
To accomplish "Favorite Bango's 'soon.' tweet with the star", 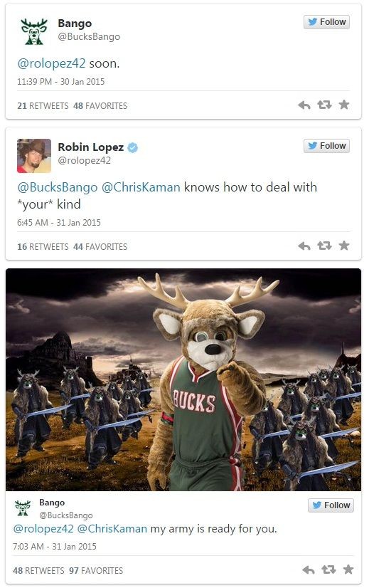I will (344, 105).
